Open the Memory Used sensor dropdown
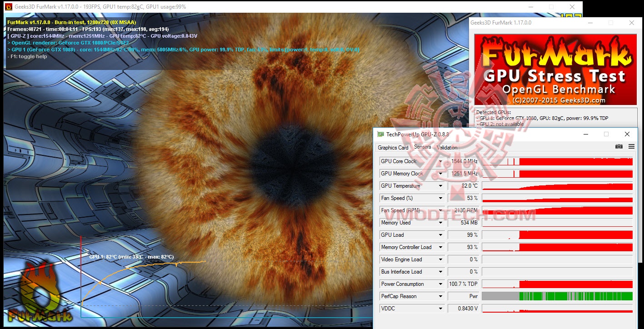This screenshot has width=644, height=329. [x=440, y=223]
